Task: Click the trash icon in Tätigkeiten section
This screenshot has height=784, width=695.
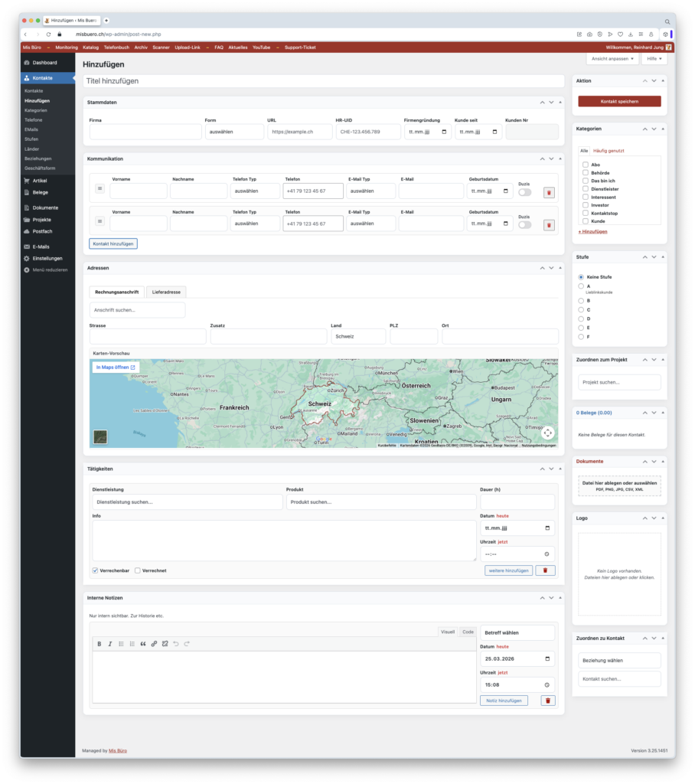Action: (x=545, y=570)
